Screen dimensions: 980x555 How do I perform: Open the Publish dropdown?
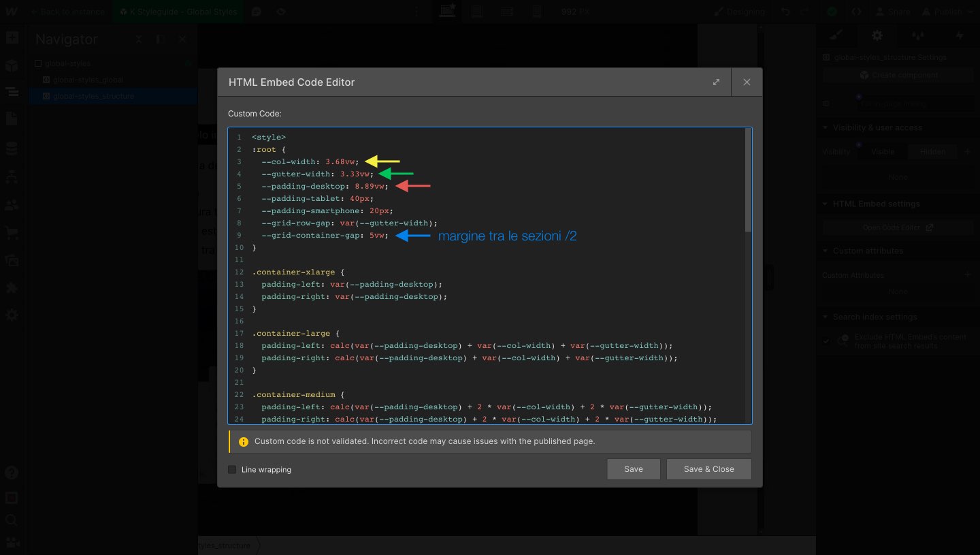947,12
